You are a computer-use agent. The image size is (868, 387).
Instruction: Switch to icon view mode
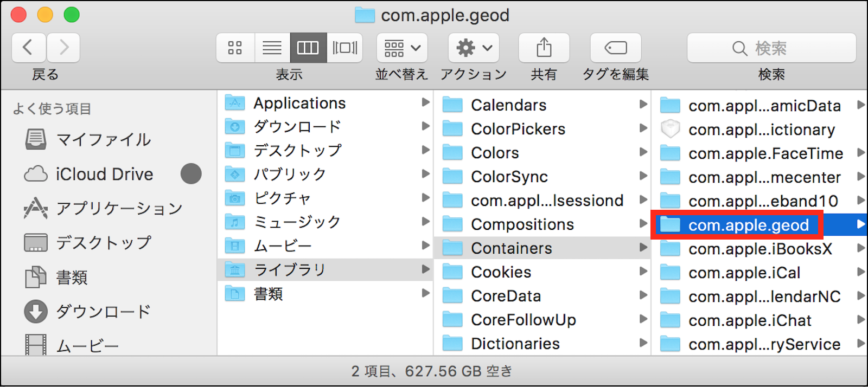[235, 48]
